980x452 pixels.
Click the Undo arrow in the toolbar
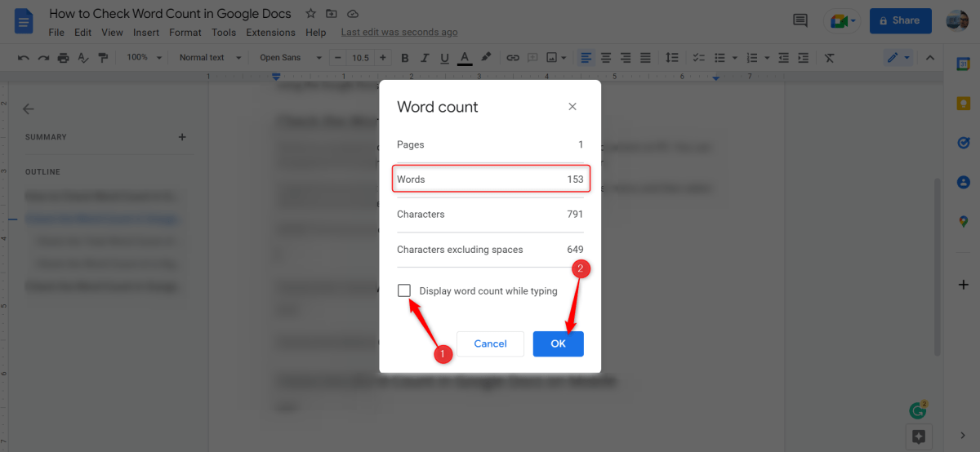[x=23, y=58]
